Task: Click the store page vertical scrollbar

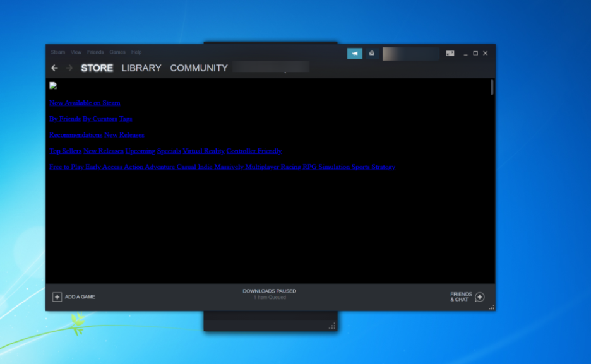Action: [x=492, y=87]
